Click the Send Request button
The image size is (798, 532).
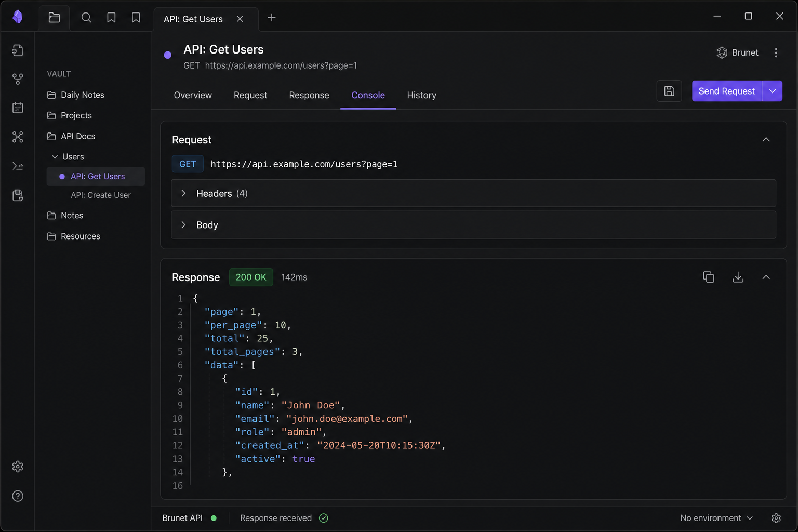(x=726, y=91)
